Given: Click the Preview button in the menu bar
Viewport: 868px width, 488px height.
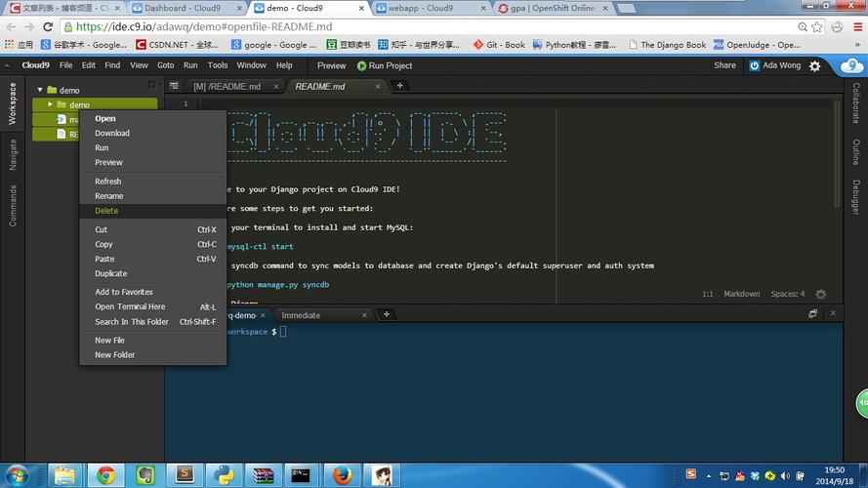Looking at the screenshot, I should (x=331, y=65).
